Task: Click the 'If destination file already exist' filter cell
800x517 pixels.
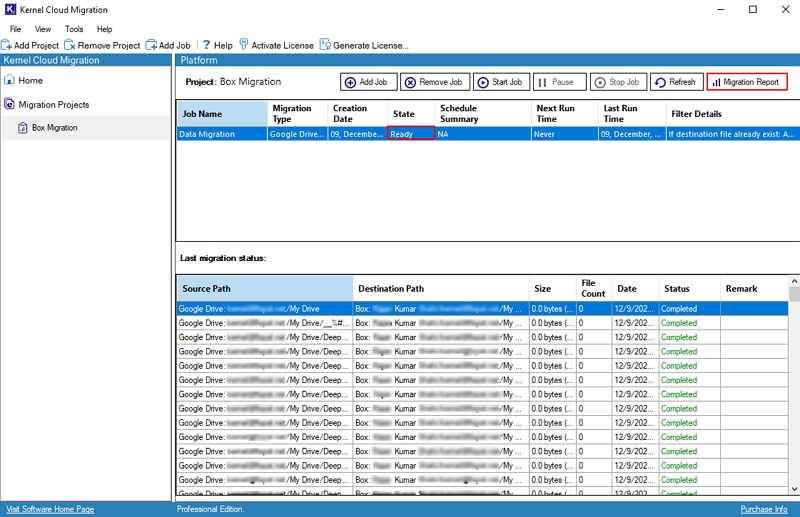Action: coord(733,134)
